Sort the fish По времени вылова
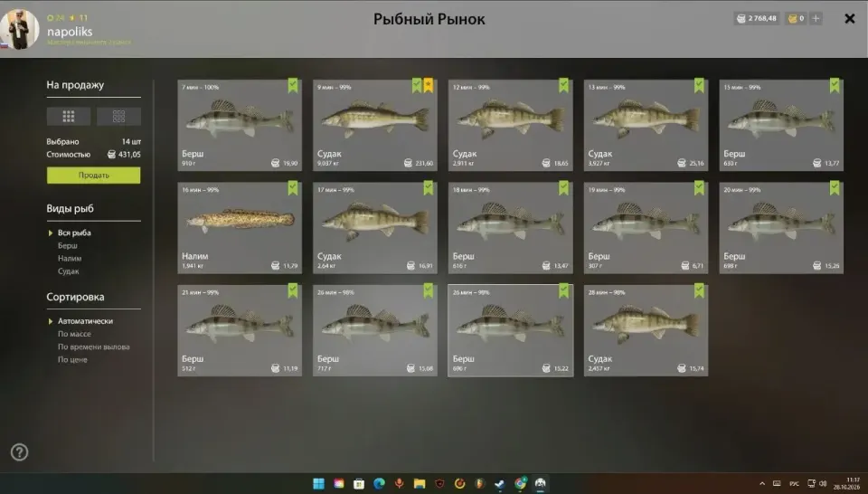The image size is (868, 494). (93, 347)
